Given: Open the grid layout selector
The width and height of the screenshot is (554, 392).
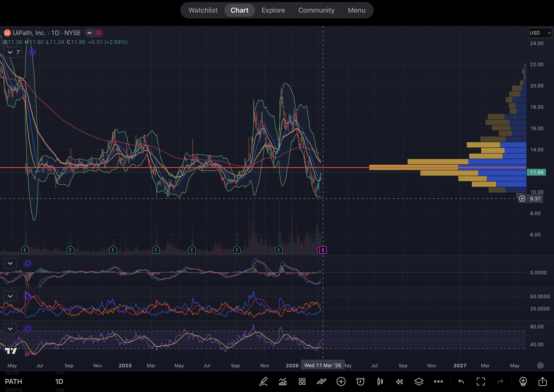Looking at the screenshot, I should click(x=302, y=381).
